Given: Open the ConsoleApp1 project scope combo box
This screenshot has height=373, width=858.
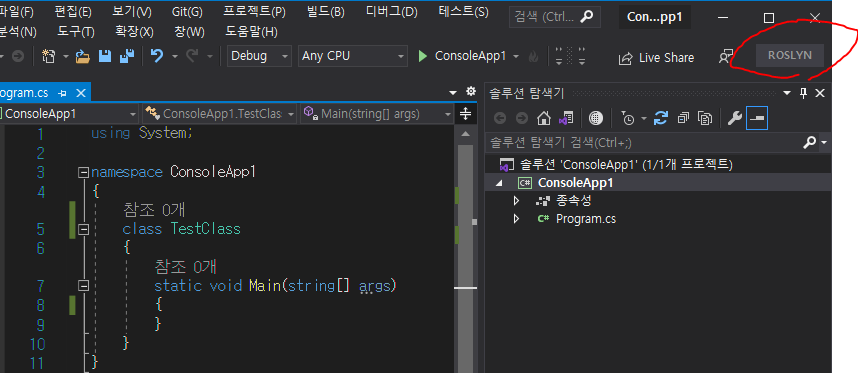Looking at the screenshot, I should (x=69, y=114).
